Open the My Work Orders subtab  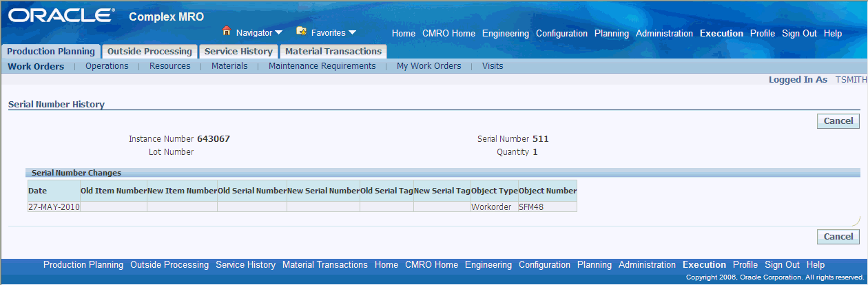click(x=429, y=66)
